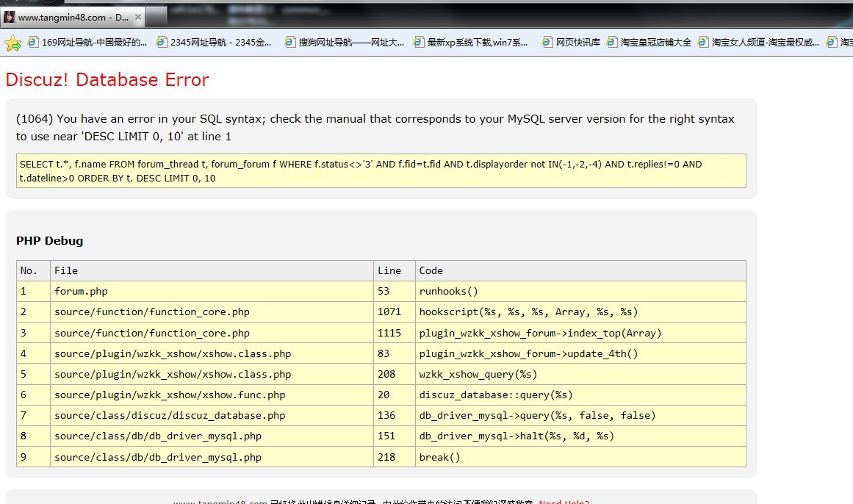Click the 2345网址导航 bookmark page icon

tap(162, 42)
